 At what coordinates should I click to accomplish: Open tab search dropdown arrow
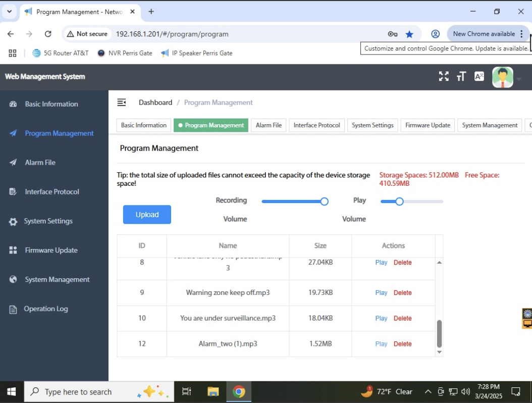[10, 12]
